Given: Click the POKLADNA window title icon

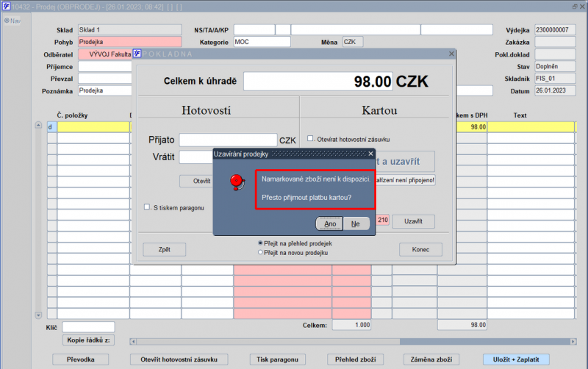Looking at the screenshot, I should tap(137, 54).
